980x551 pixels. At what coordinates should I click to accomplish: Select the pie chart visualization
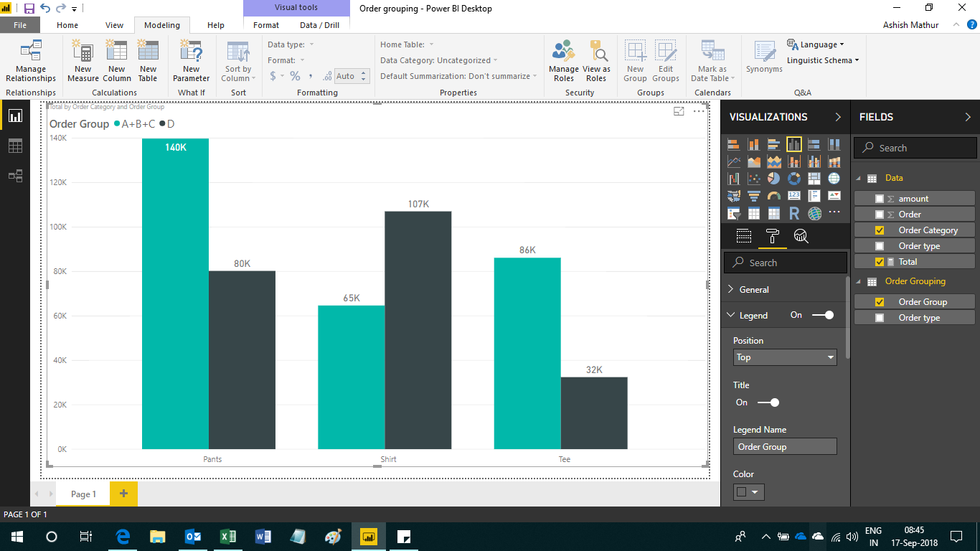tap(773, 179)
